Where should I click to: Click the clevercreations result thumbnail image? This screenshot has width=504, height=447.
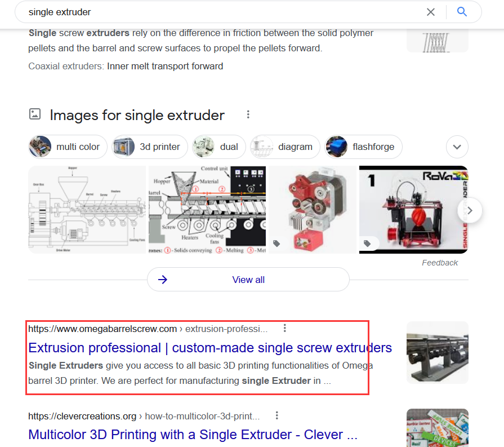437,428
